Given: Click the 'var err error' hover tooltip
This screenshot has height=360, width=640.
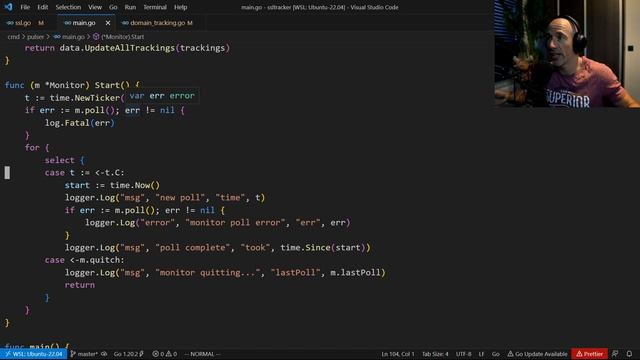Looking at the screenshot, I should [162, 96].
